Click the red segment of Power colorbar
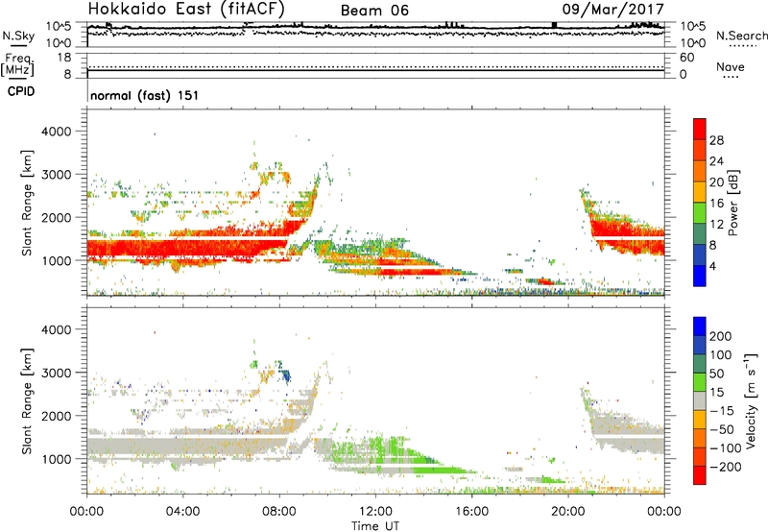Screen dimensions: 768x532 point(700,129)
